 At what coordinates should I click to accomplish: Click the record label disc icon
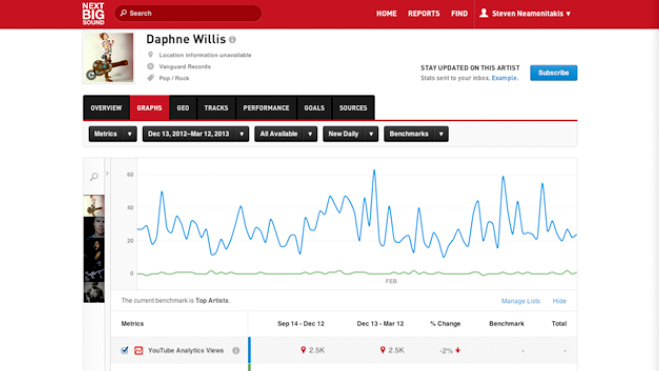[150, 66]
